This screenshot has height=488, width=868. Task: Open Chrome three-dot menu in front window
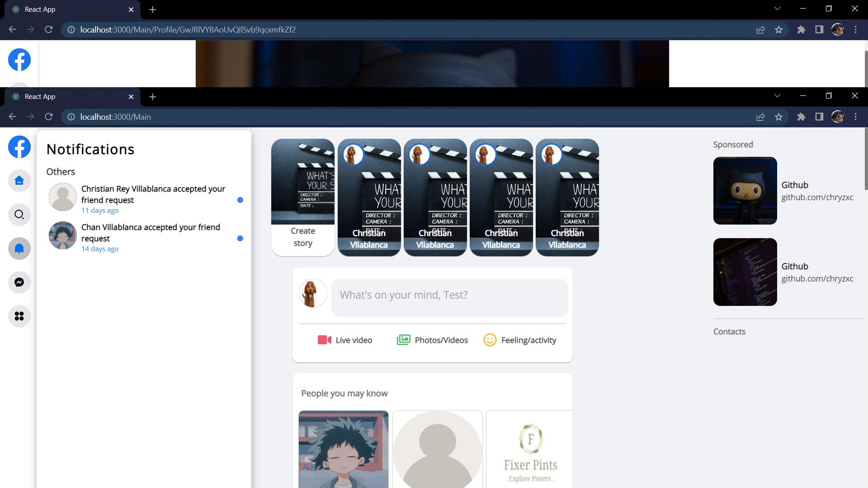pyautogui.click(x=855, y=117)
